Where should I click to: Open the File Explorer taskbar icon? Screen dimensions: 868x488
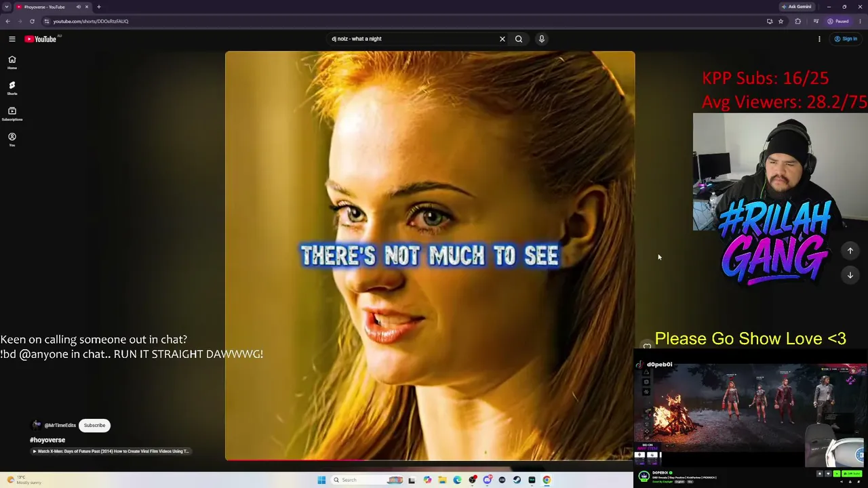point(442,480)
